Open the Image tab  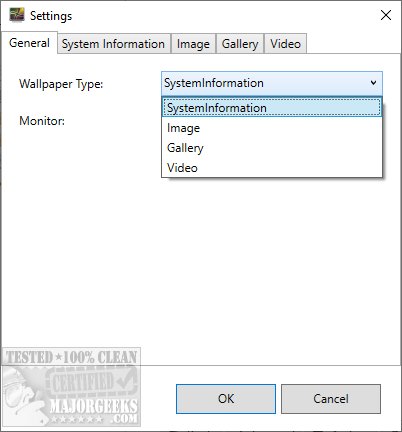click(193, 44)
